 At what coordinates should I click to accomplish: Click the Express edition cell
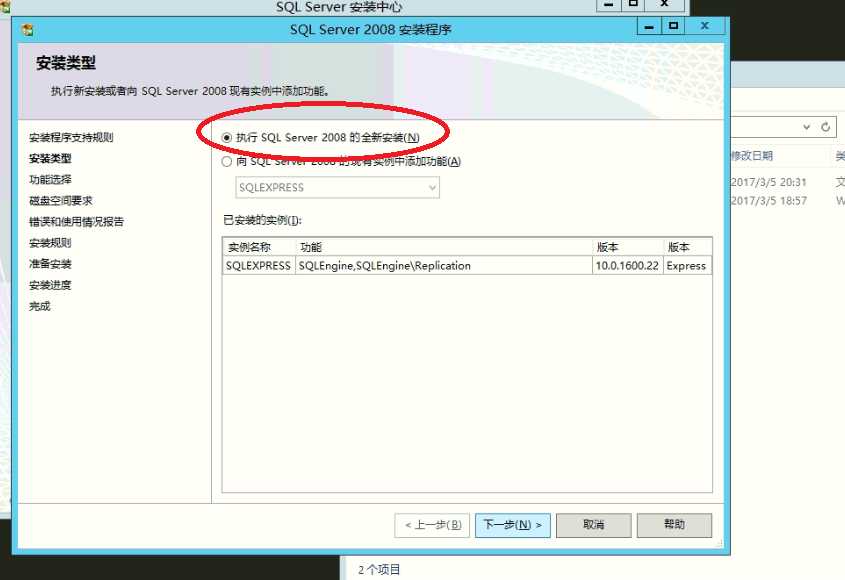(688, 266)
